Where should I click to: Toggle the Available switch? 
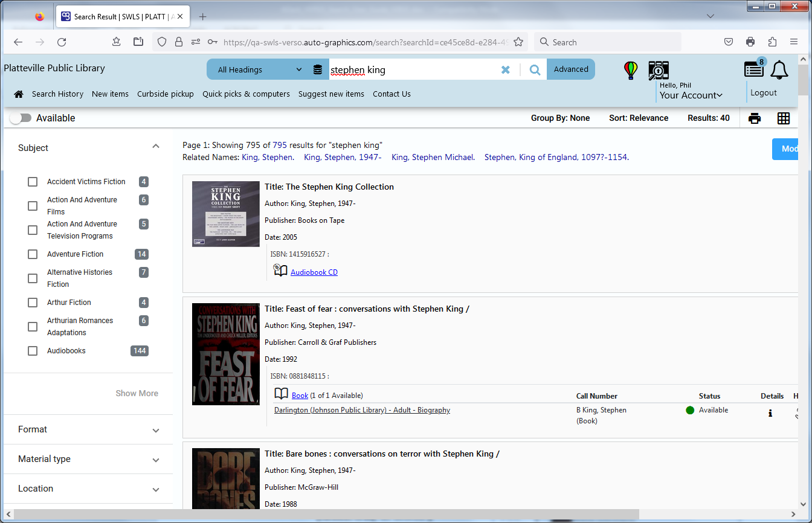[x=20, y=118]
